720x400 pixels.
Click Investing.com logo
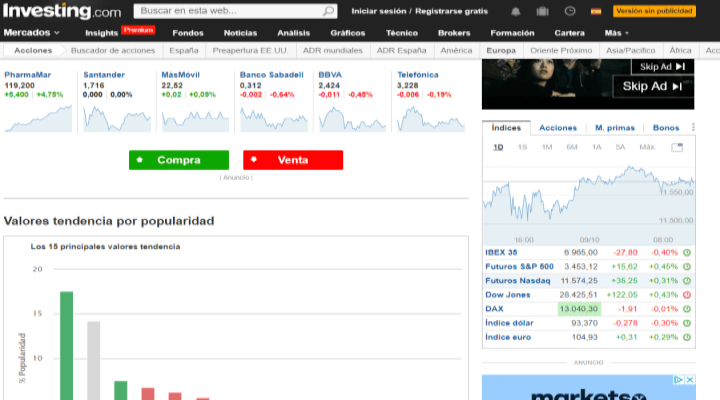click(62, 11)
